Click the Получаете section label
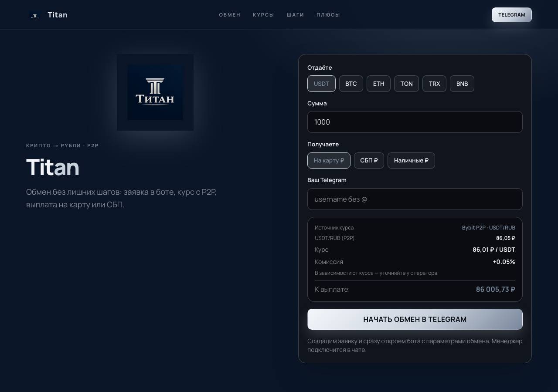Viewport: 558px width, 392px height. tap(323, 144)
